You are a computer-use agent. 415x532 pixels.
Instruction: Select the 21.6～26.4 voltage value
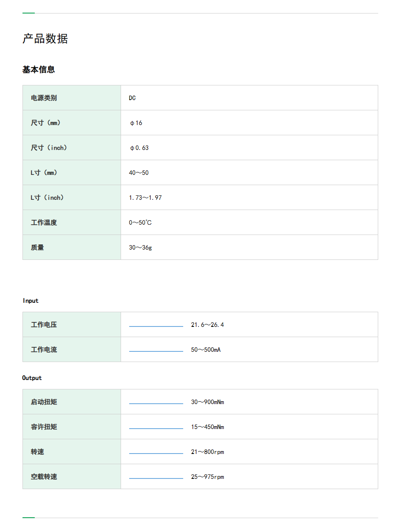coord(207,325)
